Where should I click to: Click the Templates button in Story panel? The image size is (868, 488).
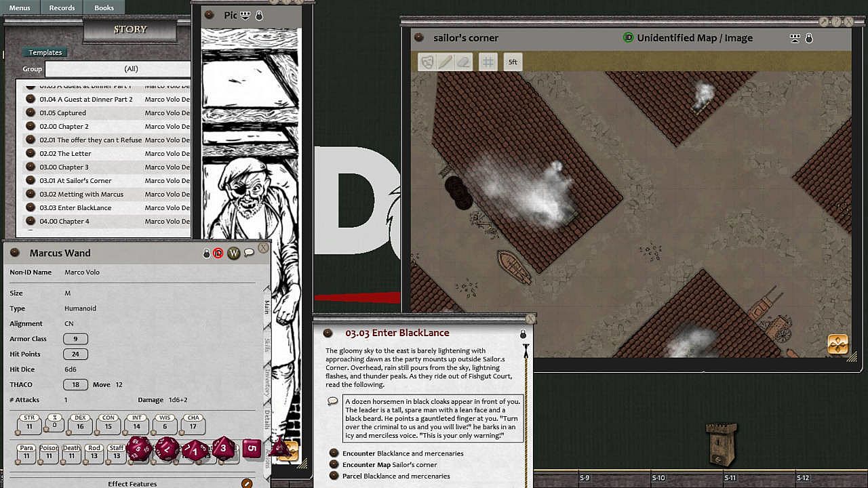point(45,52)
